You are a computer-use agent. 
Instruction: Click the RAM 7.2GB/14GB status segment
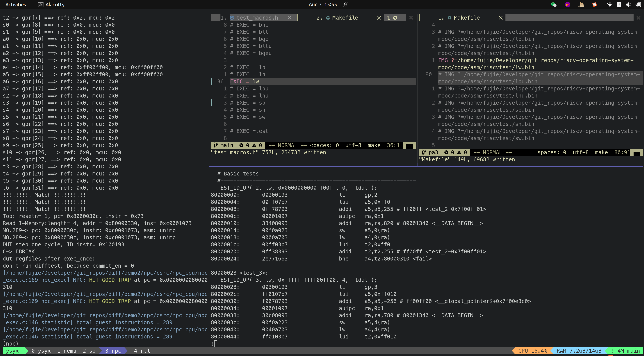(579, 351)
